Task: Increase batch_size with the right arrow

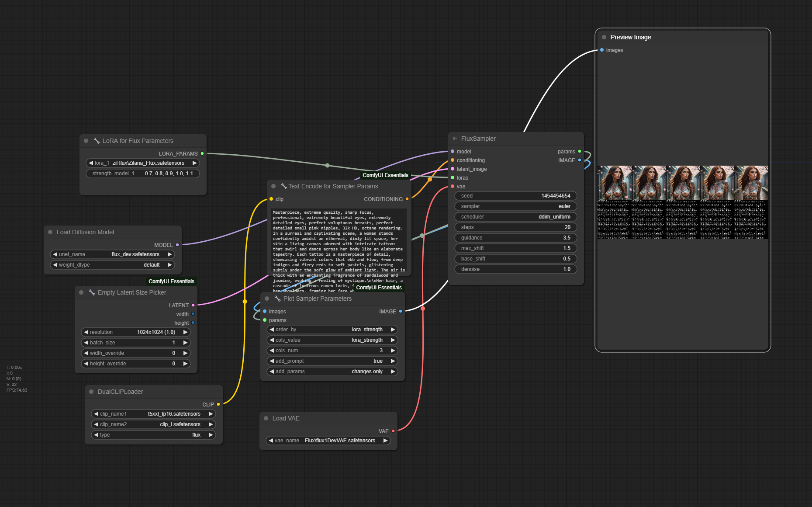Action: click(185, 343)
